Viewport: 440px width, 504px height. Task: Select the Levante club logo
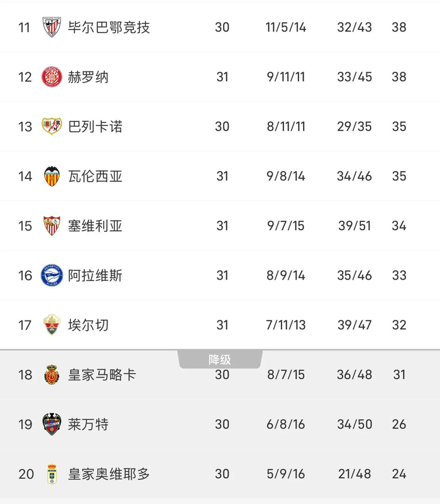pos(52,425)
